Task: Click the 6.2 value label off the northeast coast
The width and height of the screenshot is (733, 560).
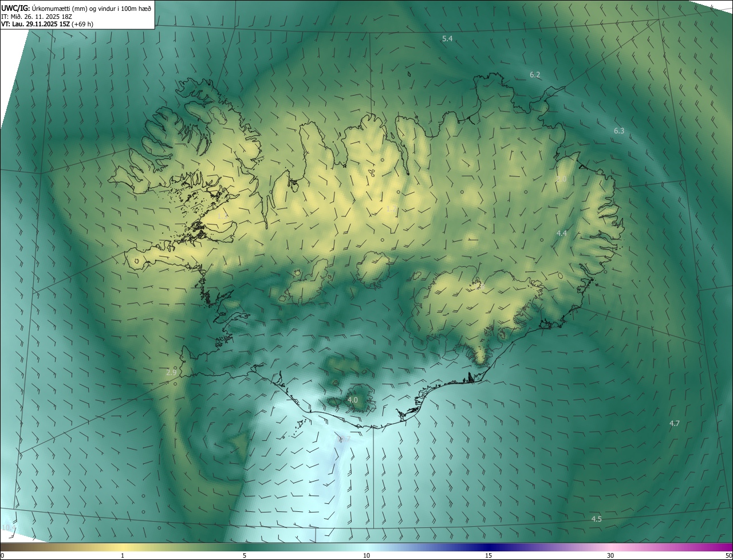Action: click(535, 75)
